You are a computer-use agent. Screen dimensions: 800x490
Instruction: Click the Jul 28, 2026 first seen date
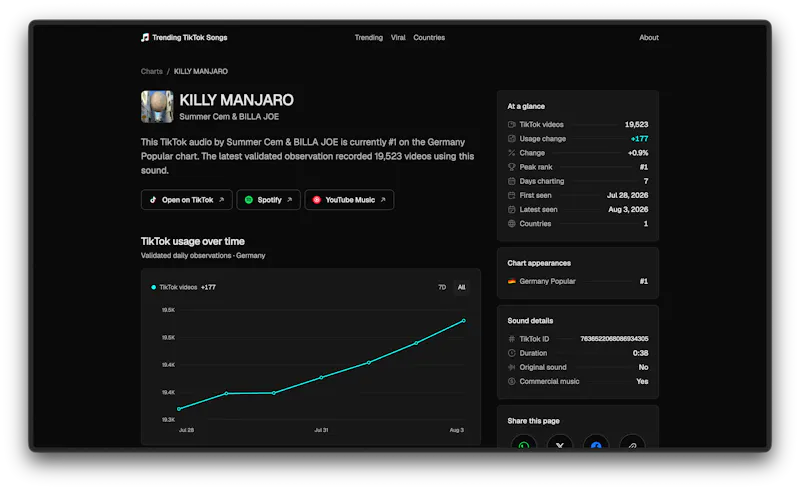point(627,195)
